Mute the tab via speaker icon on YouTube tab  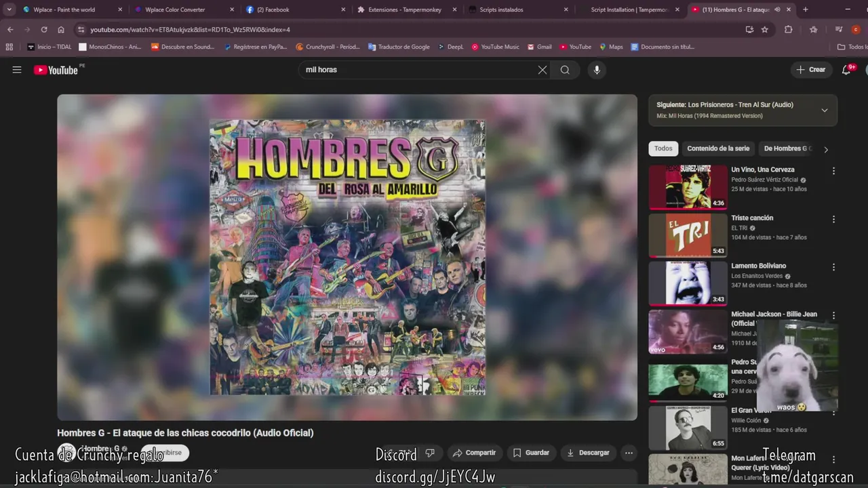point(777,9)
